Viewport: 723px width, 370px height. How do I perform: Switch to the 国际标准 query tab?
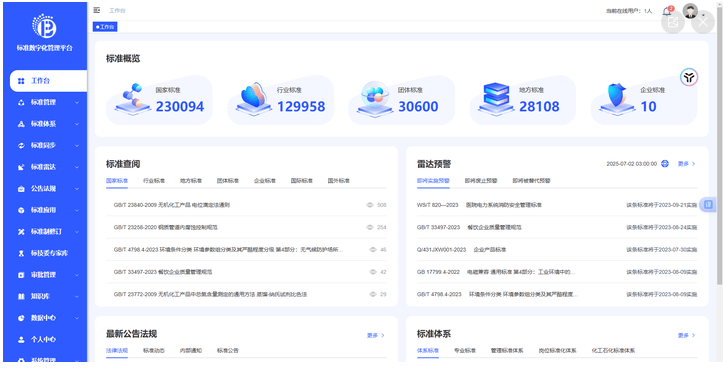(x=302, y=181)
